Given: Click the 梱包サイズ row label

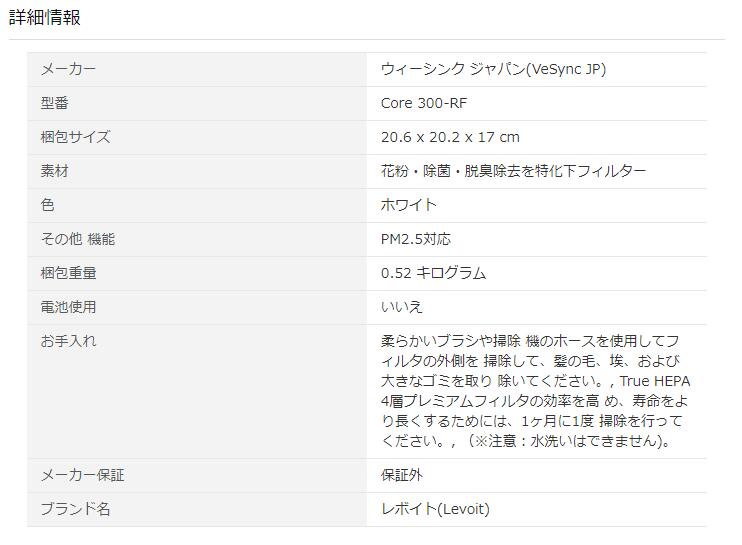Looking at the screenshot, I should [75, 137].
